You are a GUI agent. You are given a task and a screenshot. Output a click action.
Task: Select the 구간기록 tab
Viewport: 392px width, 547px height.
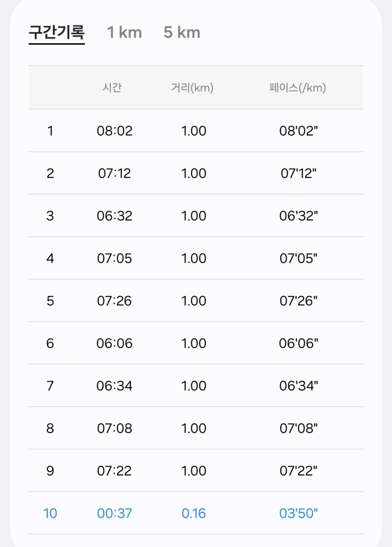click(57, 32)
